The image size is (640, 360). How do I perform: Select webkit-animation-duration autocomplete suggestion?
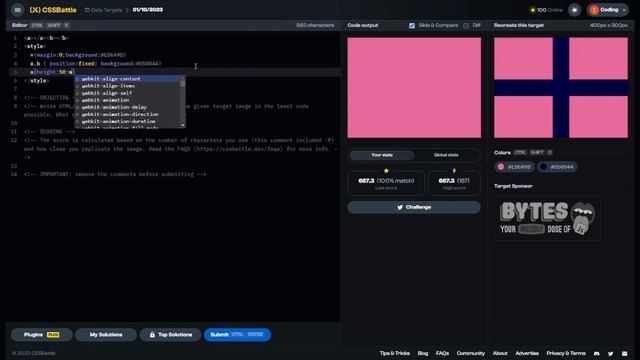pos(127,121)
